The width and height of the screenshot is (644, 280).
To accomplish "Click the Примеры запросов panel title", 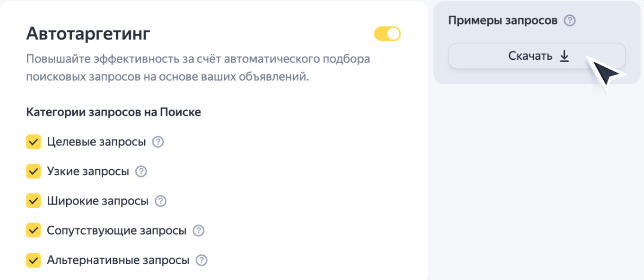I will [503, 21].
